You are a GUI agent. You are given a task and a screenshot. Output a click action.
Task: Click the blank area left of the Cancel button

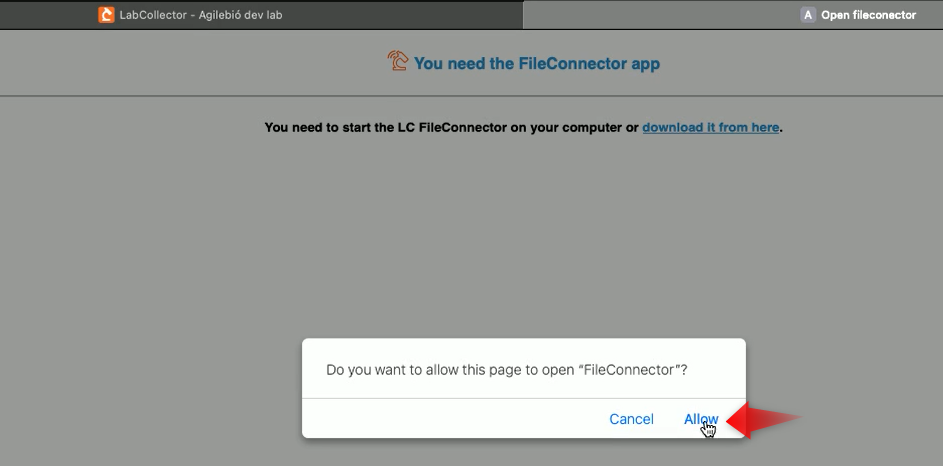click(451, 419)
